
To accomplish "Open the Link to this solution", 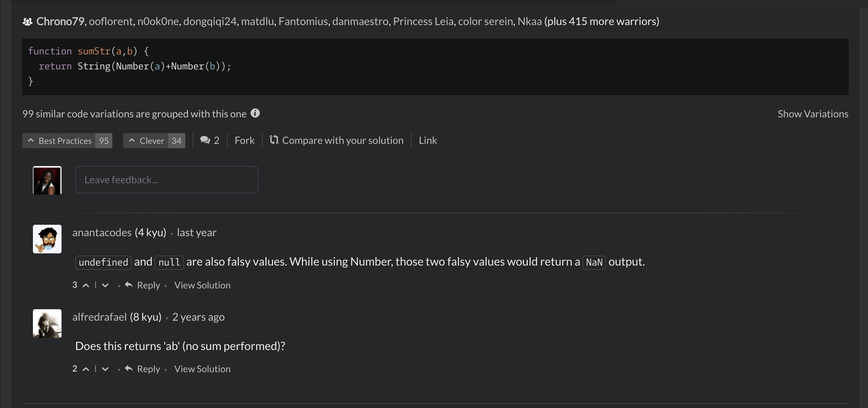I will [x=428, y=140].
